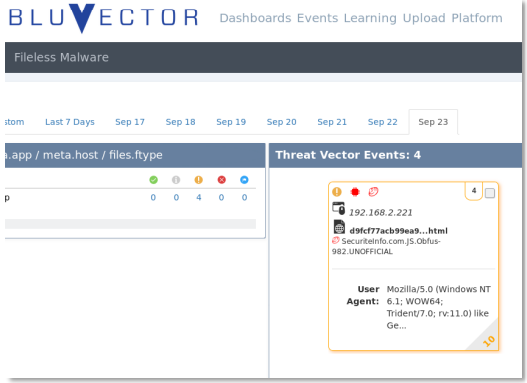Click the orange warning column icon in table
This screenshot has width=527, height=383.
coord(199,180)
